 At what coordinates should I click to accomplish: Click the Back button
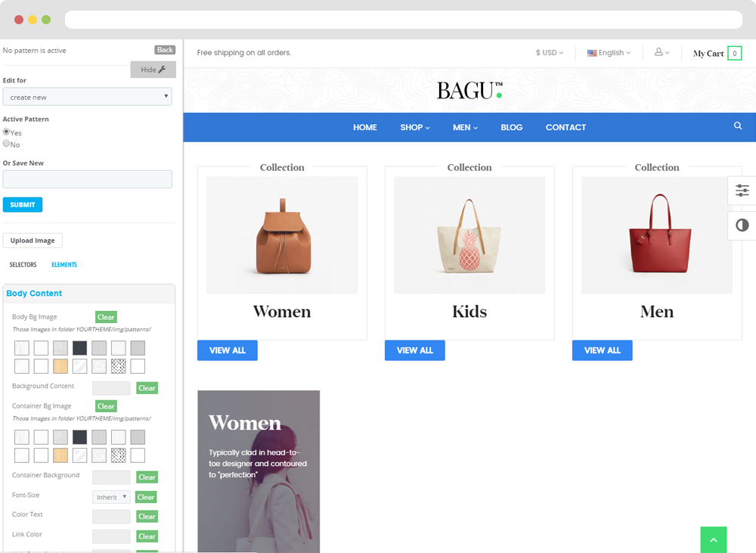pyautogui.click(x=165, y=50)
